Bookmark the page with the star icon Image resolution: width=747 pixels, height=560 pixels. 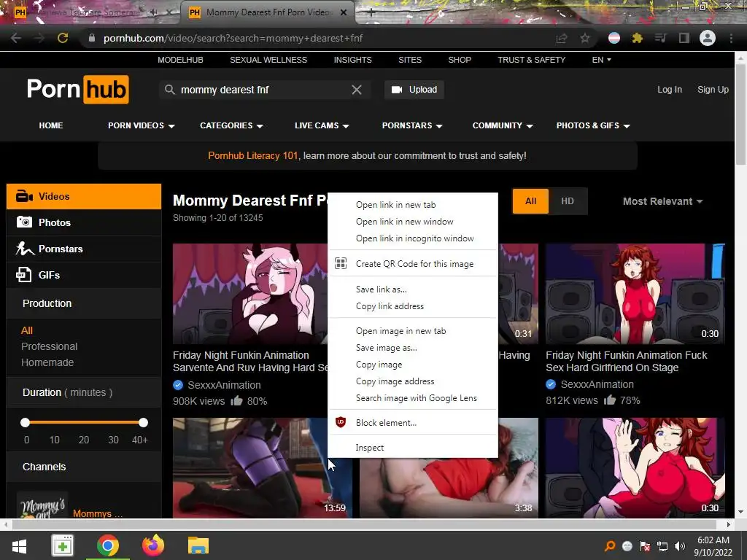[585, 38]
